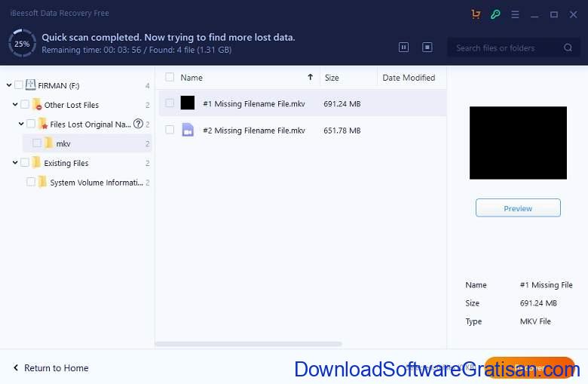Collapse the Other Lost Files node

[x=15, y=104]
